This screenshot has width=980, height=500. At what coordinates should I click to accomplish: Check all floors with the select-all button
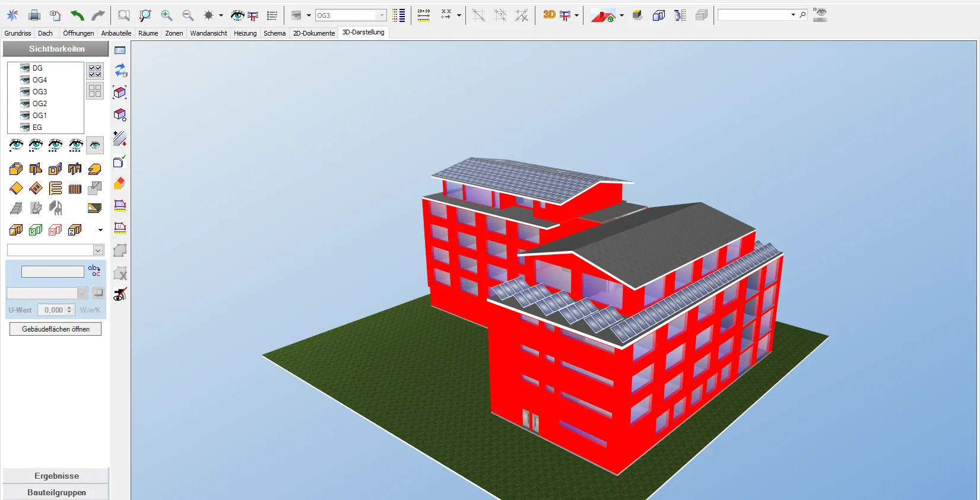coord(95,71)
